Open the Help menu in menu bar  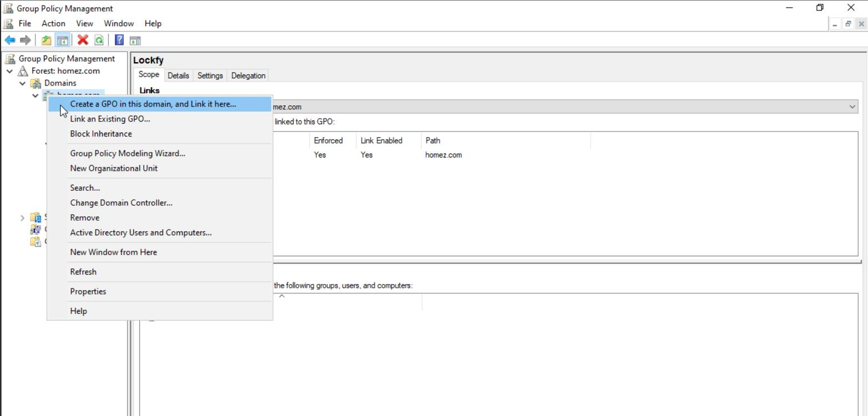coord(153,23)
